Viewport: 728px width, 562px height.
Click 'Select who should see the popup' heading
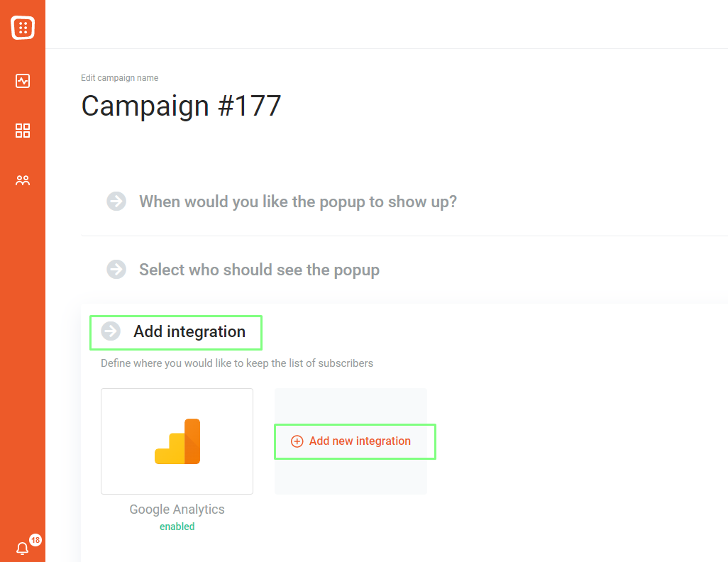click(x=259, y=270)
